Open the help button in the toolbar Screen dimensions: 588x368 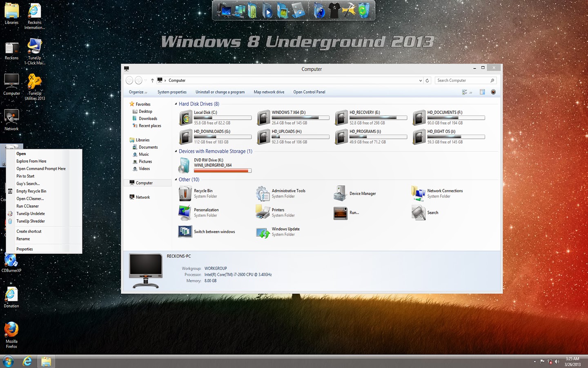tap(493, 92)
